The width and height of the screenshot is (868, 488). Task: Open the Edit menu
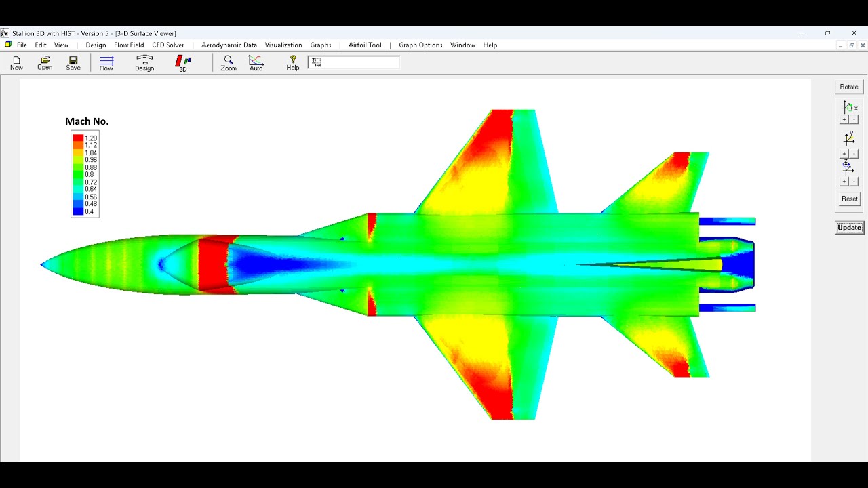pos(41,45)
